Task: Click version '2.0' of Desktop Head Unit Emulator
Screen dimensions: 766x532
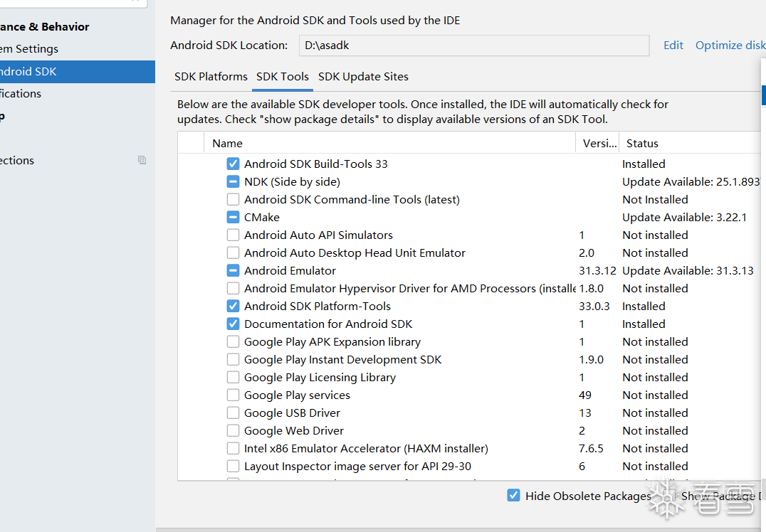Action: coord(586,252)
